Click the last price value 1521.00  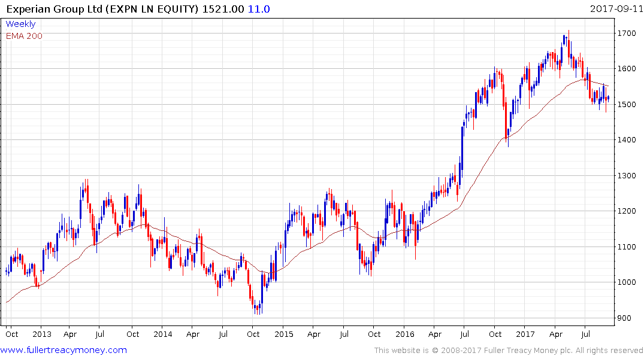[x=223, y=9]
